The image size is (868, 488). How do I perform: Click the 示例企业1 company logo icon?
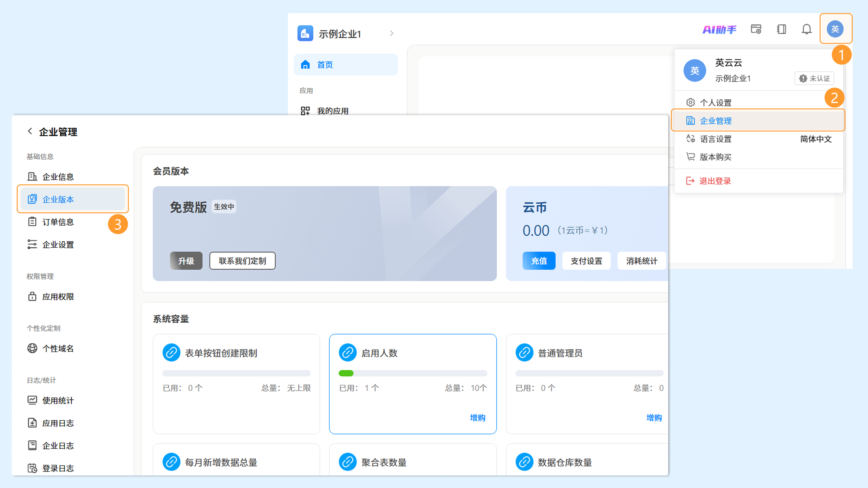(305, 33)
